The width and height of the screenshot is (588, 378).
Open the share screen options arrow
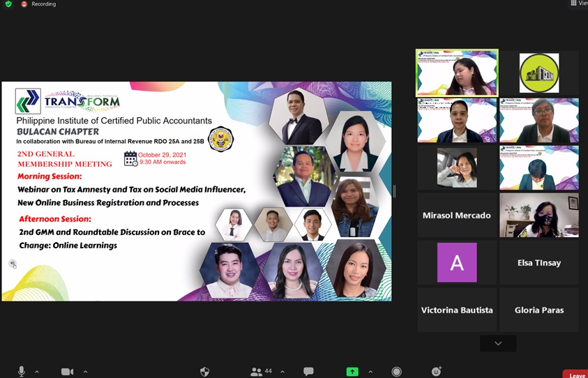(370, 372)
